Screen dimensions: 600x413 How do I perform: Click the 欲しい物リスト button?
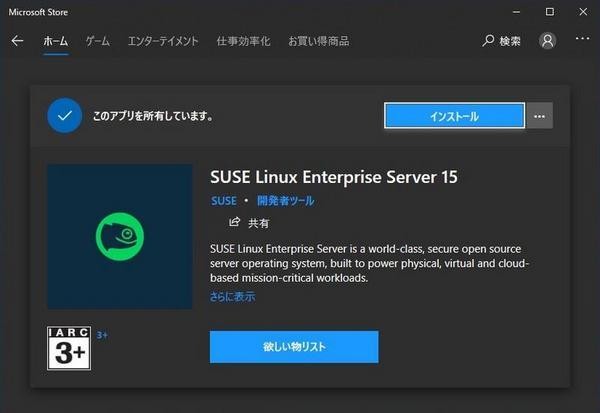(x=294, y=347)
